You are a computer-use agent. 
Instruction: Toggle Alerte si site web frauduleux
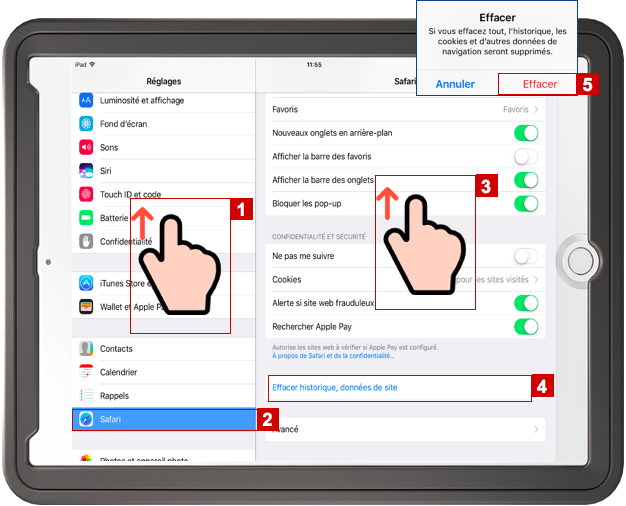pyautogui.click(x=526, y=303)
